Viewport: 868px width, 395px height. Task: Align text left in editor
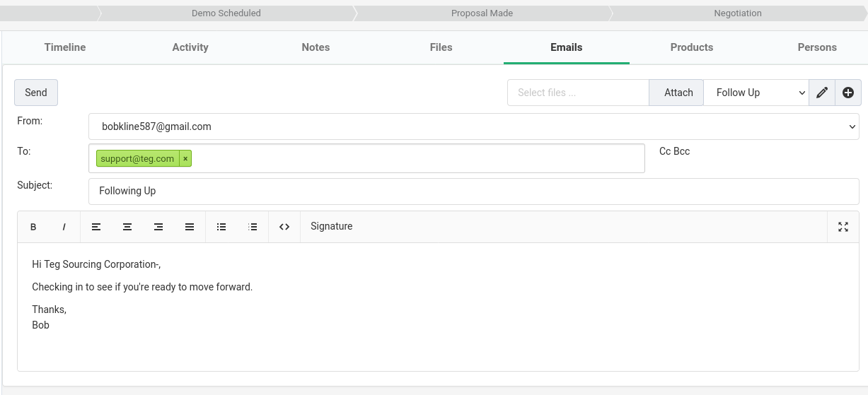coord(96,227)
